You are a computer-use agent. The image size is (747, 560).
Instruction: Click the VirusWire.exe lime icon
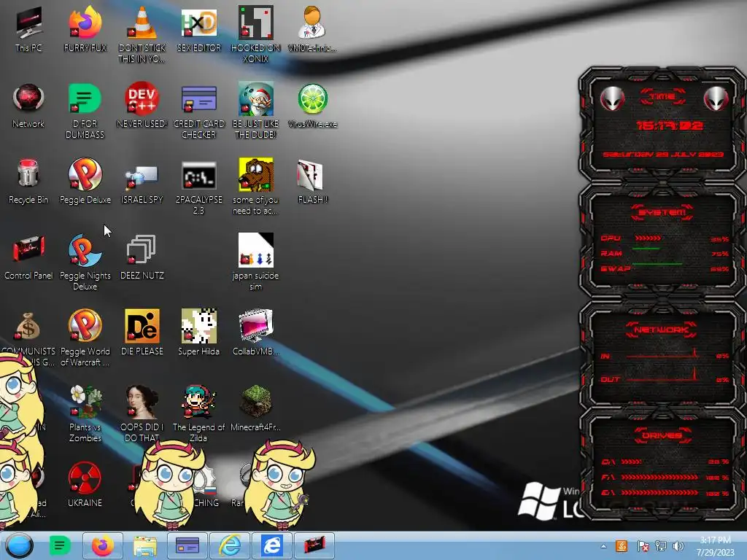pos(312,105)
